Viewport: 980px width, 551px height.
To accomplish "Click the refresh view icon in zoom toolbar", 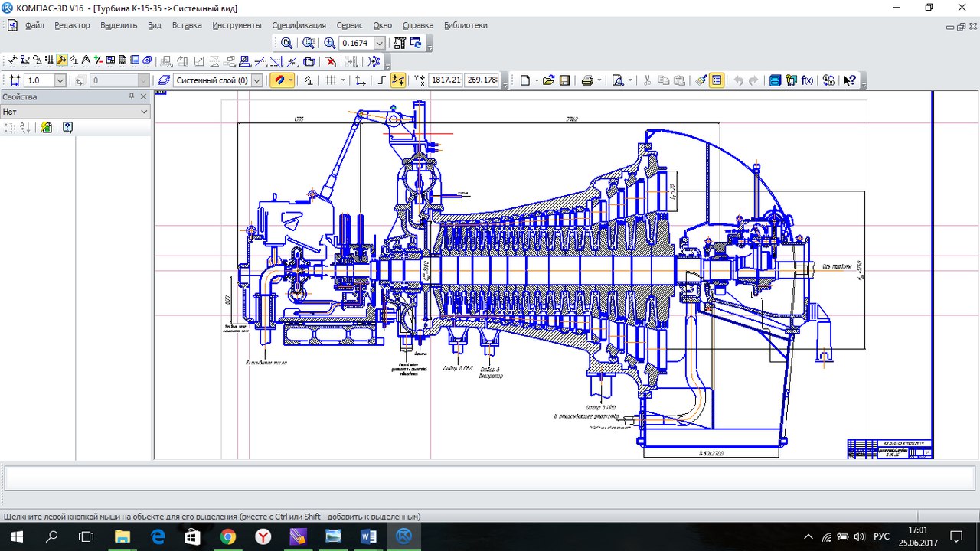I will [416, 44].
